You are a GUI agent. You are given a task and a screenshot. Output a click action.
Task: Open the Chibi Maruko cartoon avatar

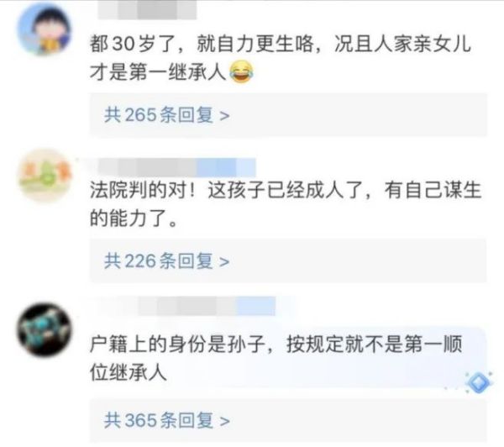tap(45, 29)
